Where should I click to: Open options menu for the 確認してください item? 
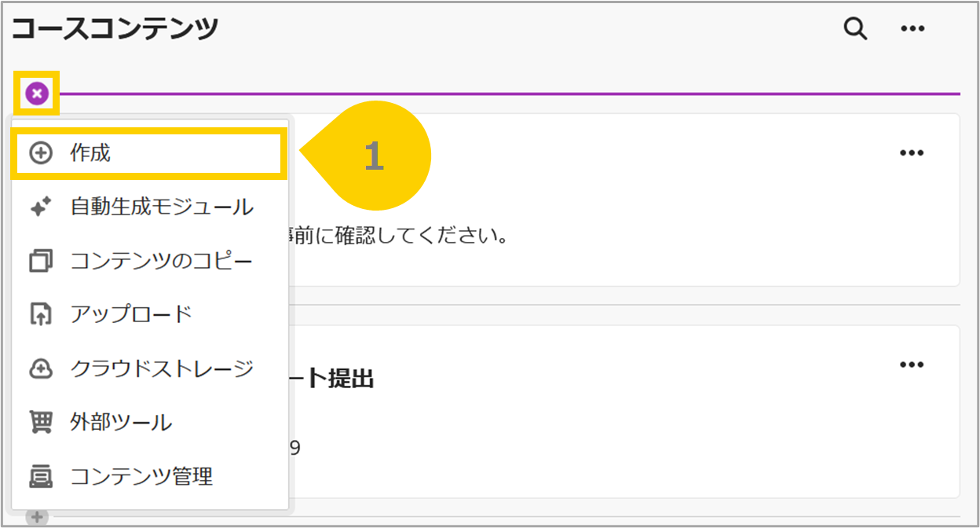click(x=911, y=152)
